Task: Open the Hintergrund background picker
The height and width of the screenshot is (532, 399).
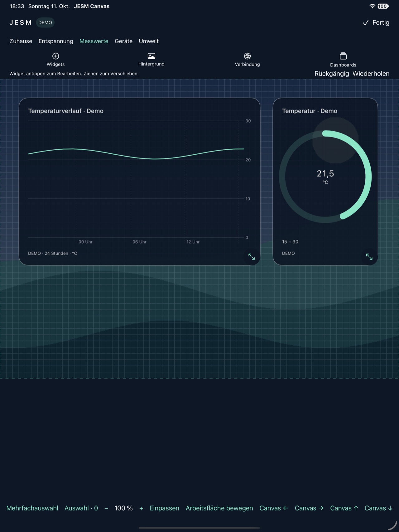Action: coord(151,60)
